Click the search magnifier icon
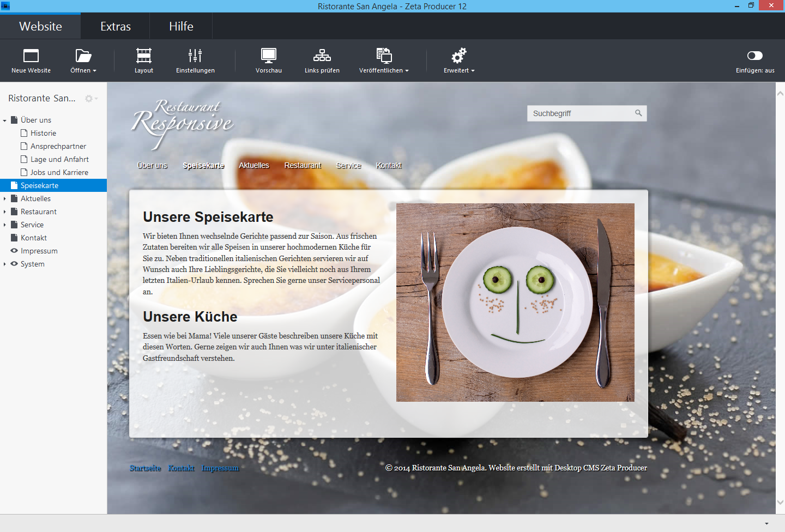The image size is (785, 532). pos(638,113)
